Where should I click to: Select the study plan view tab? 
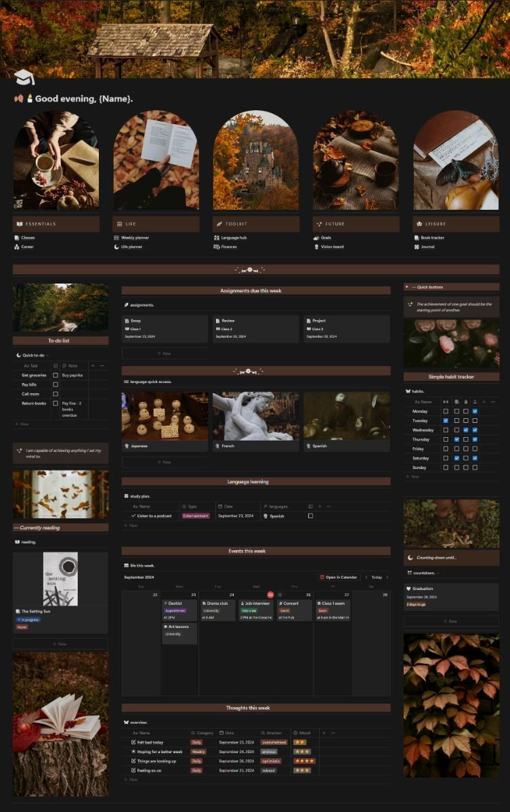pyautogui.click(x=137, y=496)
